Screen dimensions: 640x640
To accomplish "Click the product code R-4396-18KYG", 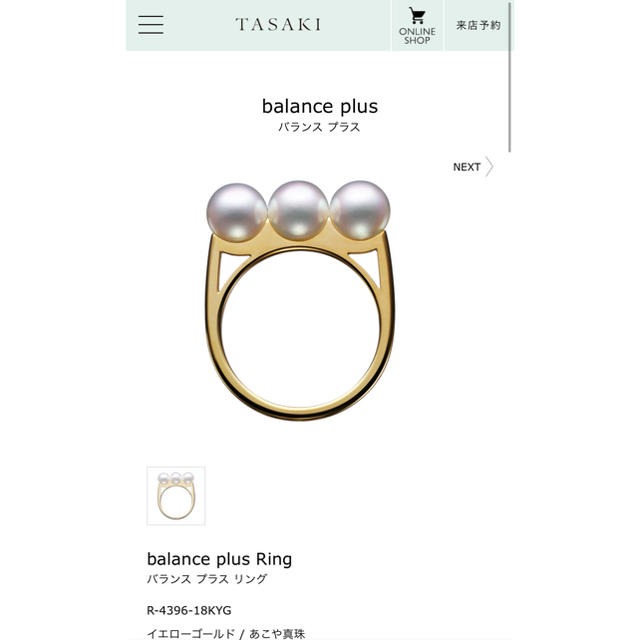I will tap(189, 610).
